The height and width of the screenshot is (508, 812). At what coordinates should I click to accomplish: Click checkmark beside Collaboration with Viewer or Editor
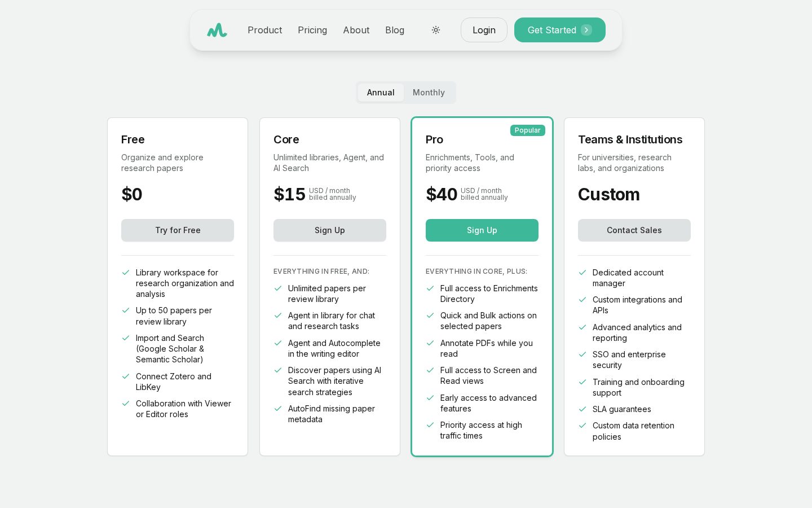pyautogui.click(x=126, y=404)
